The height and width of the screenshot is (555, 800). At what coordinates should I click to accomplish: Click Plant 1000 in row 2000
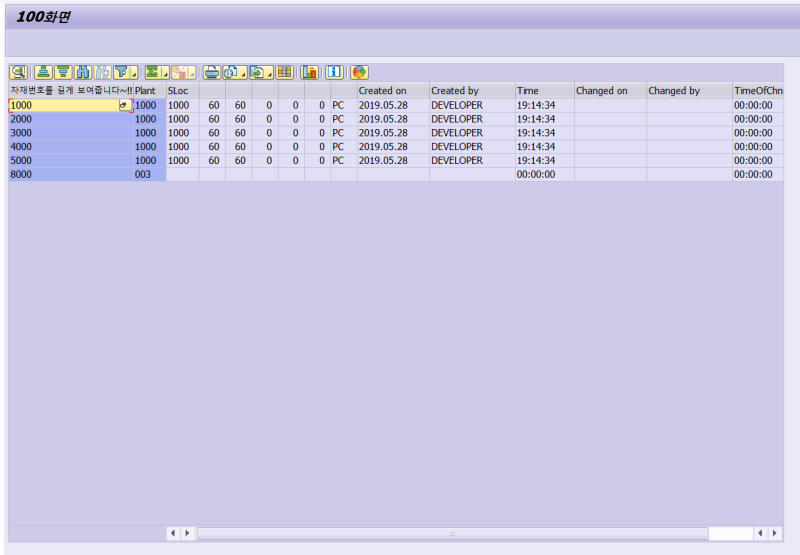[x=149, y=119]
